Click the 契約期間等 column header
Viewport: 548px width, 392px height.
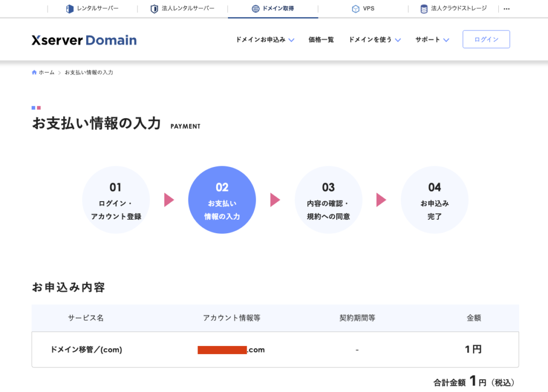click(x=357, y=318)
